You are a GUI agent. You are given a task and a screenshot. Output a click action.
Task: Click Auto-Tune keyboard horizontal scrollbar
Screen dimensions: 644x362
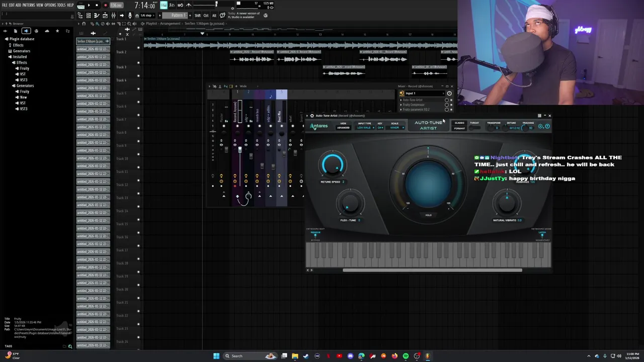click(x=432, y=270)
